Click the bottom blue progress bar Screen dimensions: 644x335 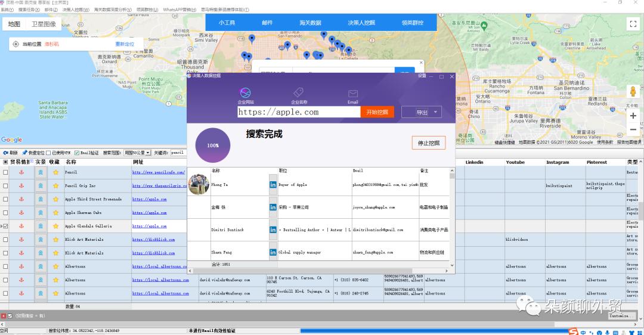pos(435,330)
